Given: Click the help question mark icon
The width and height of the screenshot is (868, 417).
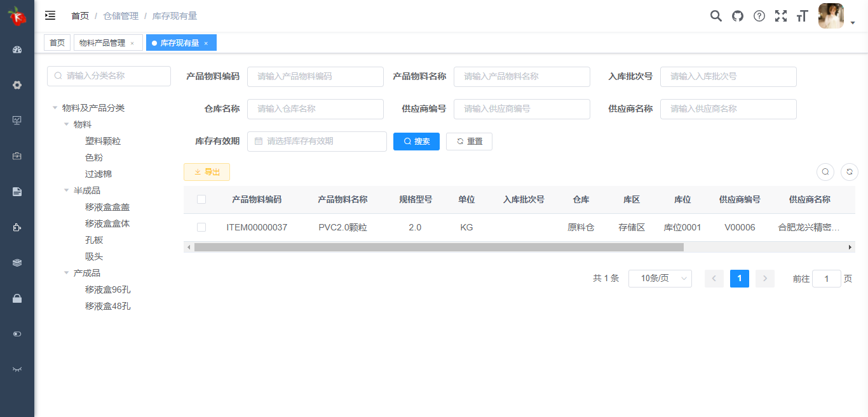Looking at the screenshot, I should click(x=759, y=17).
